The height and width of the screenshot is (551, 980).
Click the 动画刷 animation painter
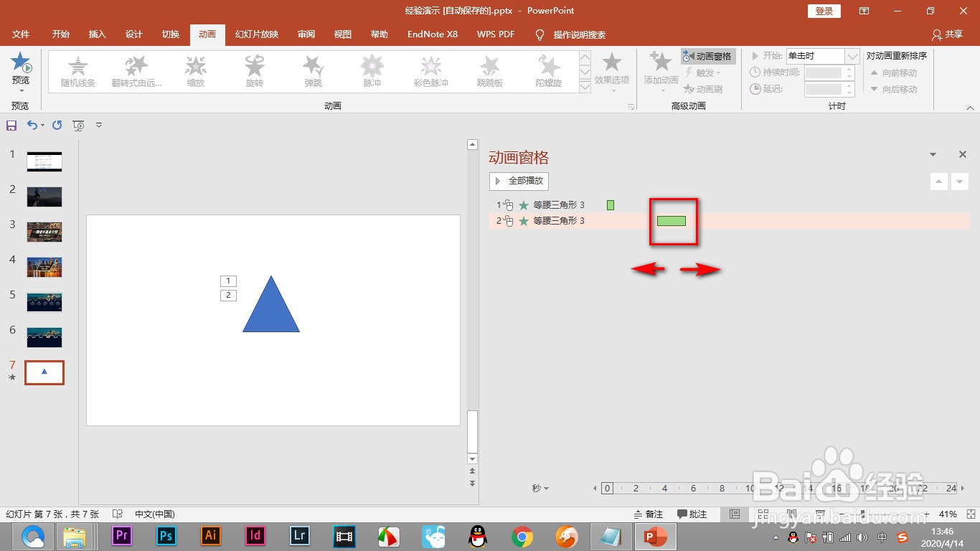[703, 89]
